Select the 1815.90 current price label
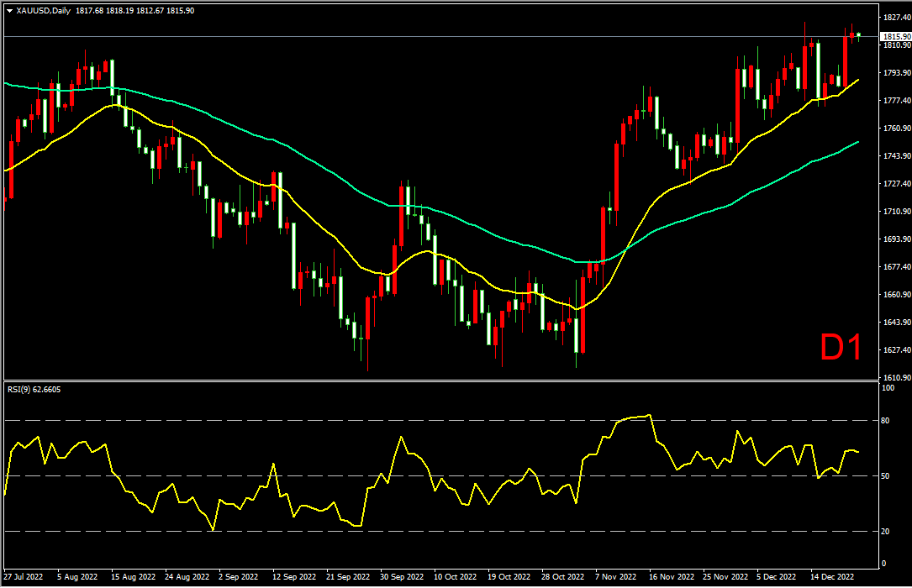The width and height of the screenshot is (912, 588). 896,37
